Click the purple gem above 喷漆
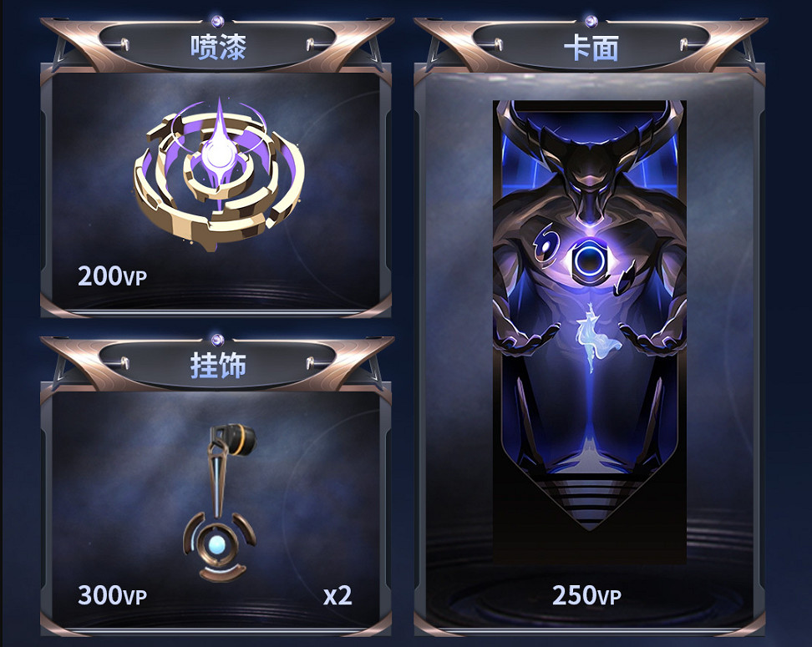 pos(218,21)
